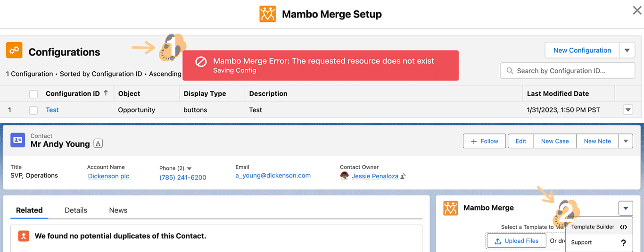This screenshot has height=252, width=644.
Task: Open the Dickenson plc account link
Action: click(108, 176)
